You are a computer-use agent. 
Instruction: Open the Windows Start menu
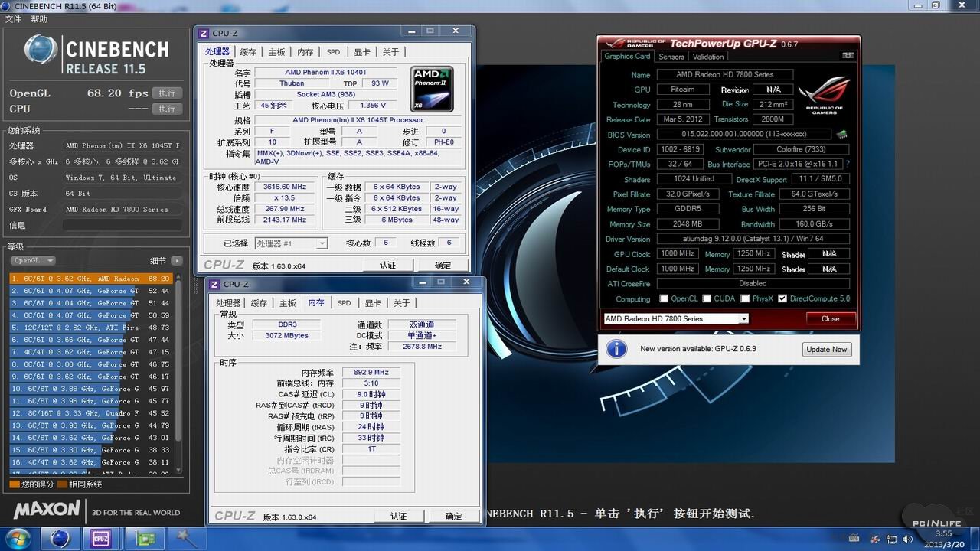point(17,538)
